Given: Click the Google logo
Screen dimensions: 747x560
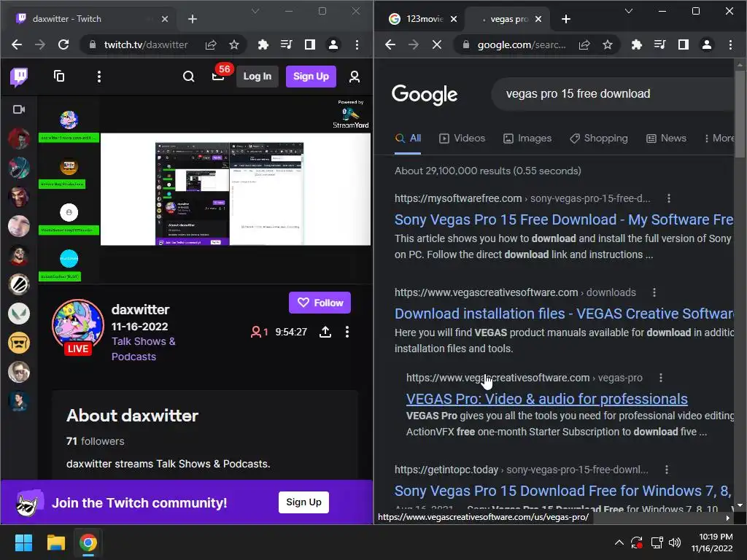Looking at the screenshot, I should 425,95.
